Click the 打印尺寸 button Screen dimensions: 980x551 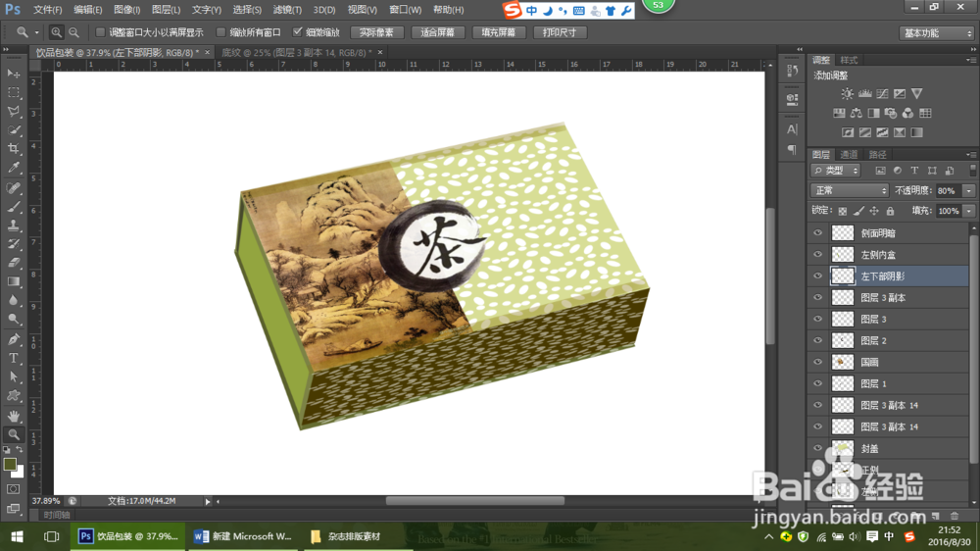point(560,32)
